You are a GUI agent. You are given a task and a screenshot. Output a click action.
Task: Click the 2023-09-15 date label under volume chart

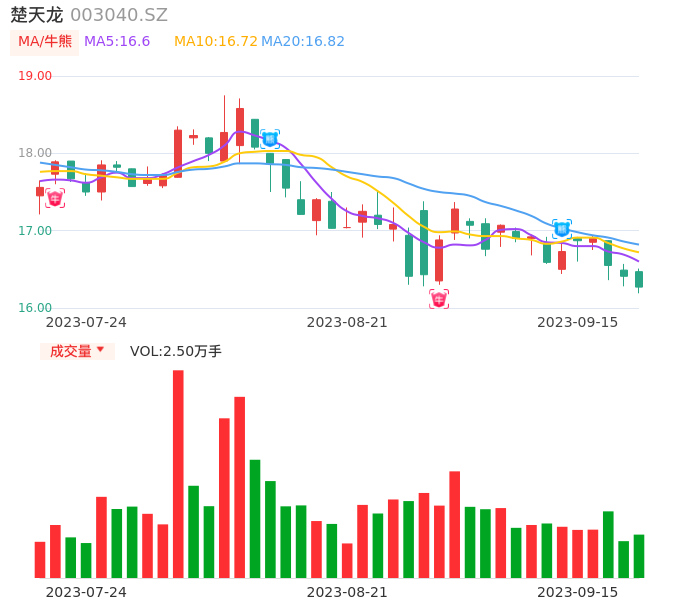[578, 592]
